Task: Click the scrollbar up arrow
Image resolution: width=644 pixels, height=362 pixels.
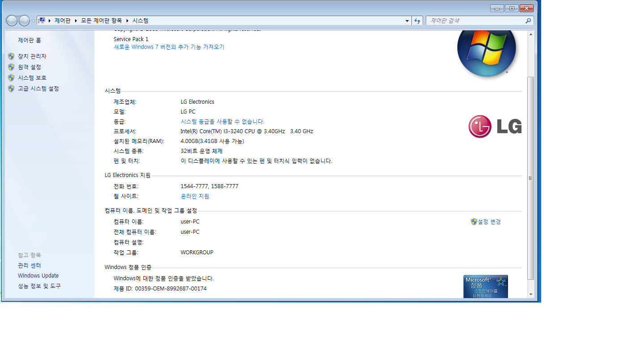Action: point(531,34)
